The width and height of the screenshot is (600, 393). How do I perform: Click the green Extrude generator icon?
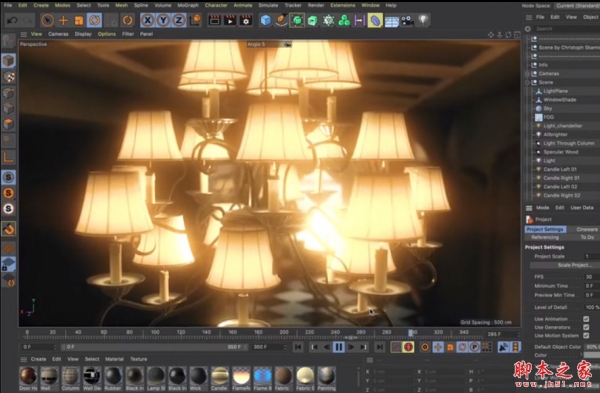coord(313,20)
